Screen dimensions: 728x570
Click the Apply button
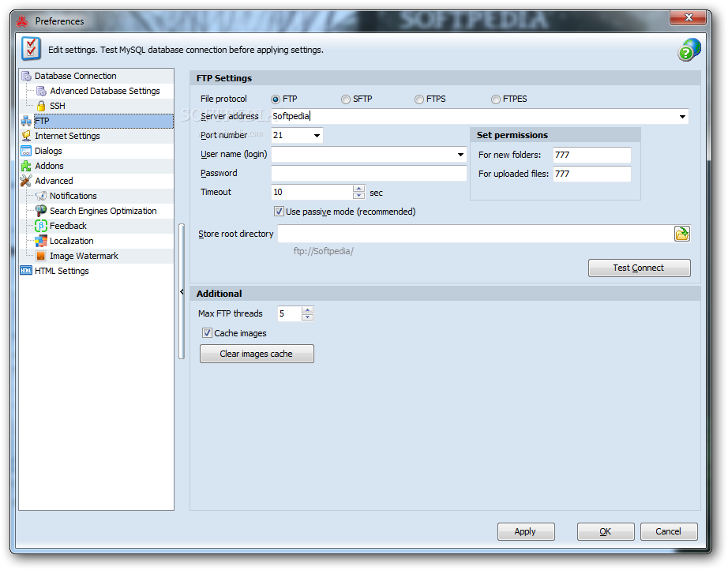526,531
